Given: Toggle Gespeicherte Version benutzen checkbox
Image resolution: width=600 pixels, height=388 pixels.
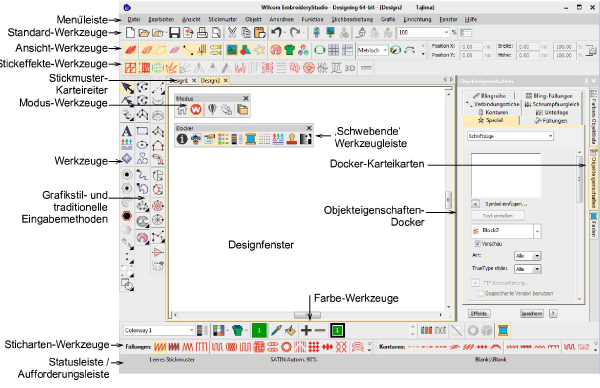Looking at the screenshot, I should [481, 293].
